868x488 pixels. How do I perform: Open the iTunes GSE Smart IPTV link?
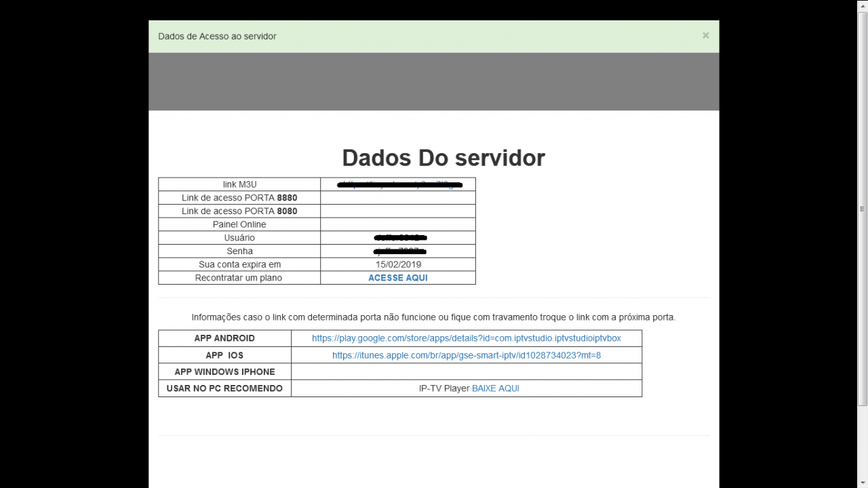(466, 354)
